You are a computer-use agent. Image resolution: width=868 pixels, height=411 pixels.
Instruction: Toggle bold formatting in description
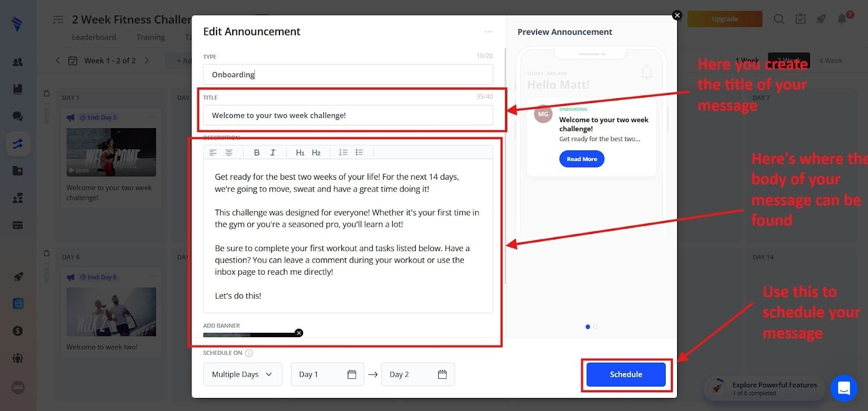click(257, 153)
